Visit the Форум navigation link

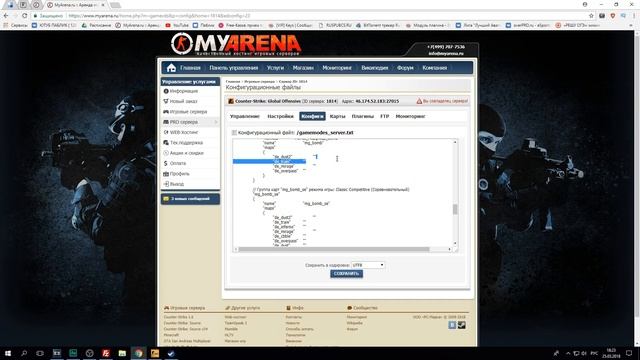point(405,68)
